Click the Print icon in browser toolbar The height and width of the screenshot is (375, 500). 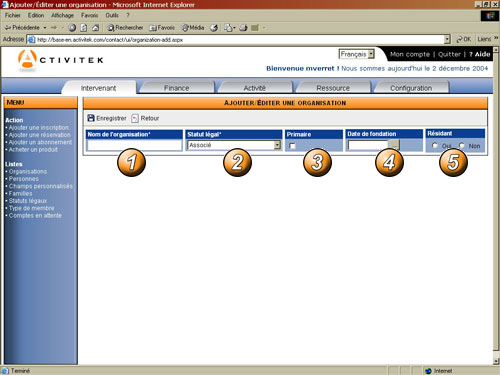click(x=243, y=28)
